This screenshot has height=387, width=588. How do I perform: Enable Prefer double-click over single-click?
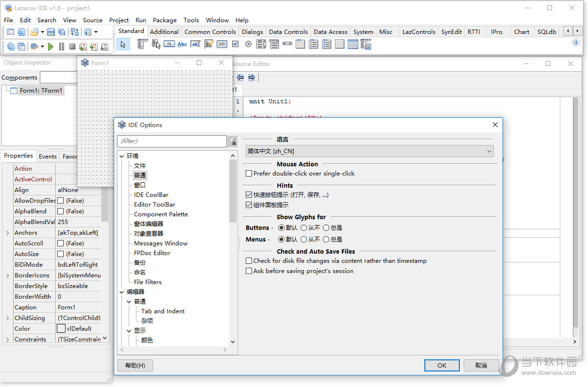[x=249, y=174]
